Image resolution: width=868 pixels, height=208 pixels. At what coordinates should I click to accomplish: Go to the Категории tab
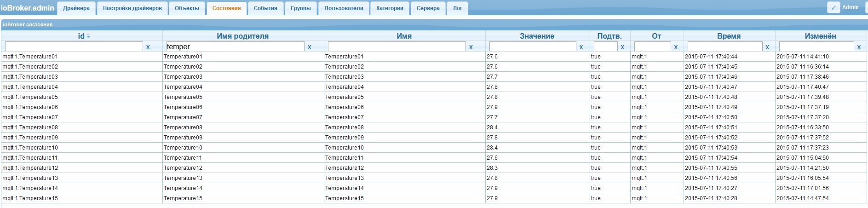pyautogui.click(x=390, y=8)
